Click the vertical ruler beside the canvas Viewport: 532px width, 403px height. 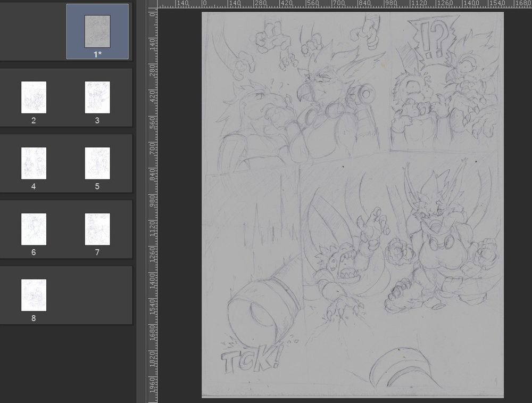153,205
